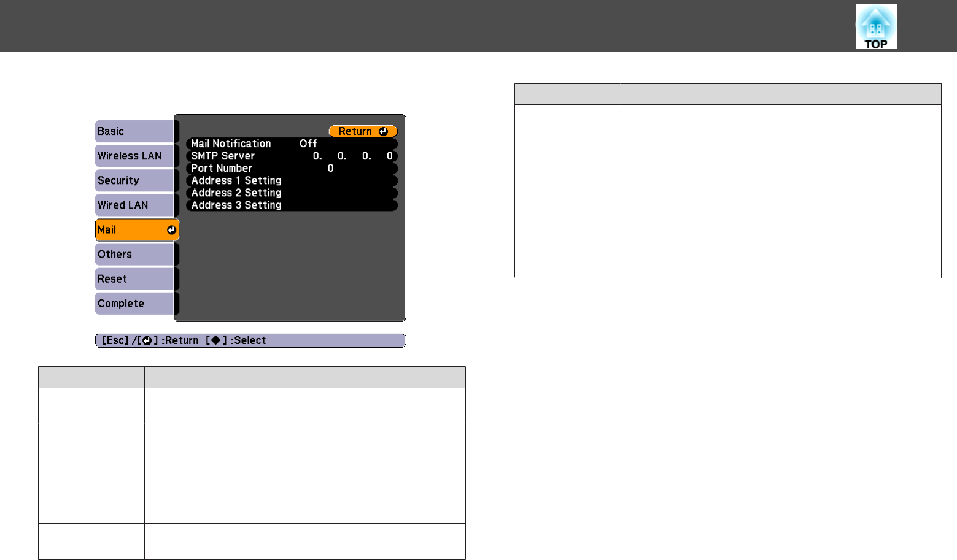Image resolution: width=957 pixels, height=560 pixels.
Task: Select the Port Number row
Action: pyautogui.click(x=292, y=168)
